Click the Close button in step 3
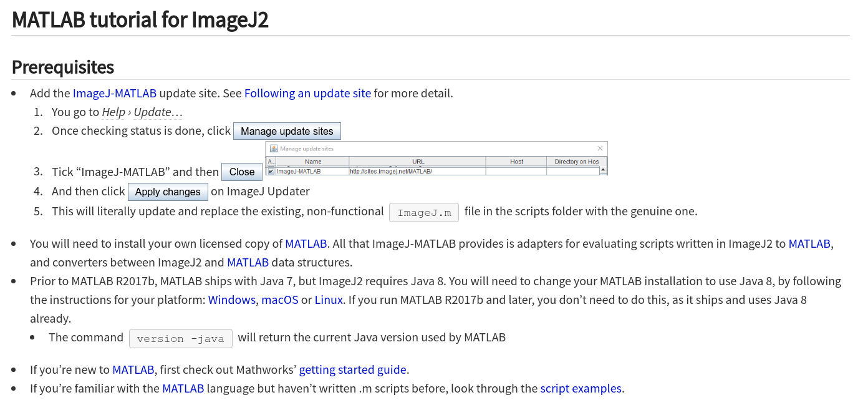868x410 pixels. click(x=242, y=172)
